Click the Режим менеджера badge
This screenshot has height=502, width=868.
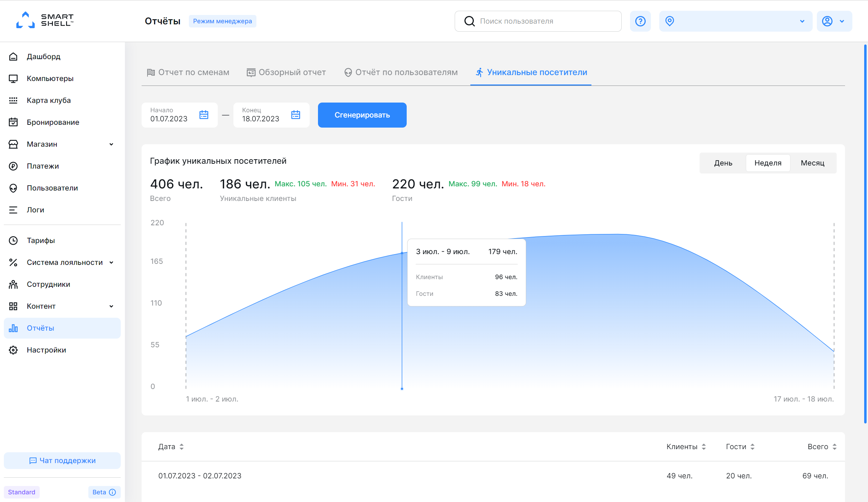(x=223, y=21)
